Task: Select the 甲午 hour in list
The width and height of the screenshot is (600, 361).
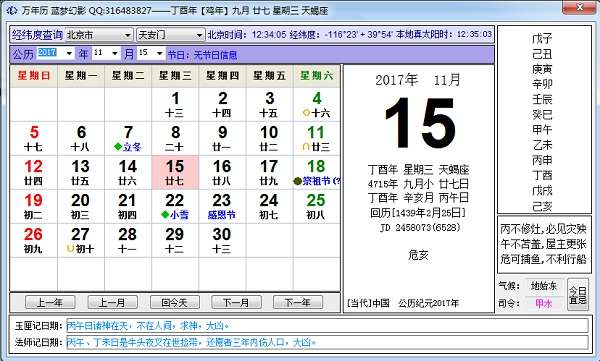Action: click(x=542, y=130)
